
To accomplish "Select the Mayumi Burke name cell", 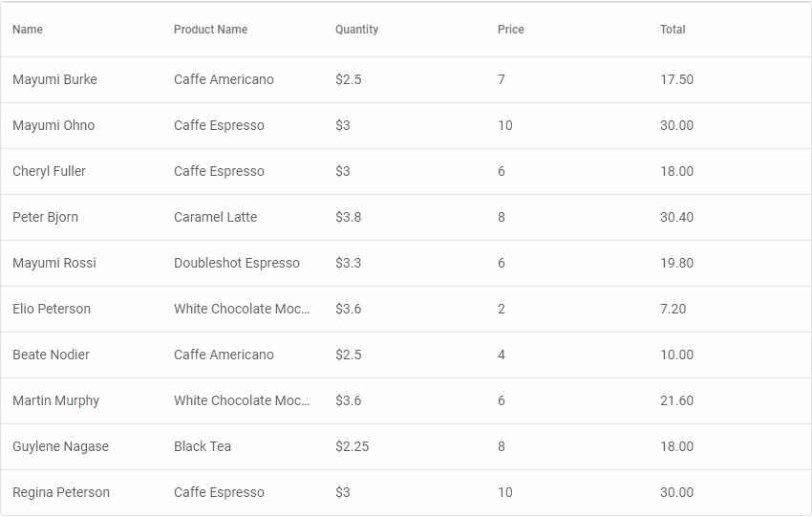I will 54,79.
